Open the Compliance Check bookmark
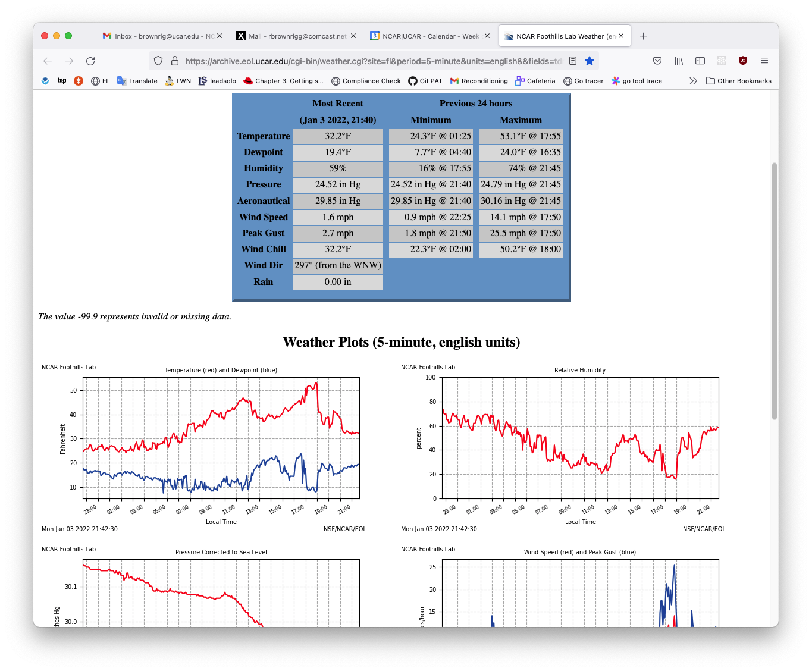 coord(366,81)
